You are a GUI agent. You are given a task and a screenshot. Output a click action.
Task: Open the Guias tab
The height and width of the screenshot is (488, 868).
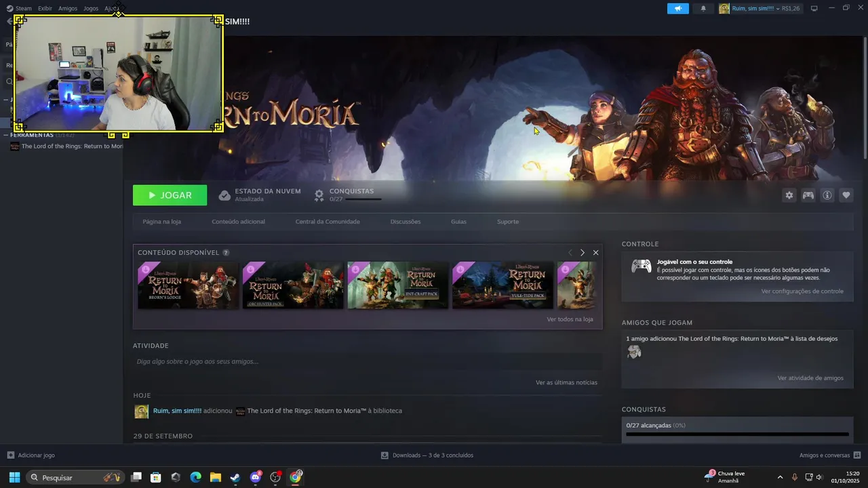pyautogui.click(x=458, y=222)
